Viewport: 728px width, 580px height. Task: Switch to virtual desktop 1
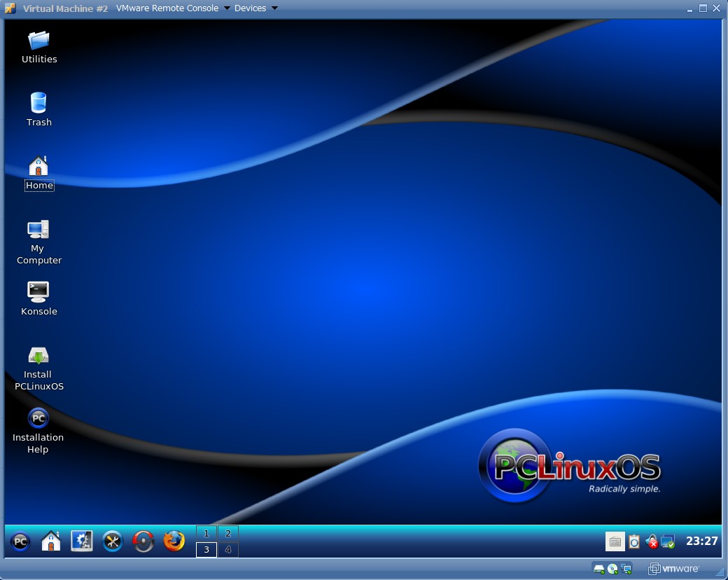point(206,534)
